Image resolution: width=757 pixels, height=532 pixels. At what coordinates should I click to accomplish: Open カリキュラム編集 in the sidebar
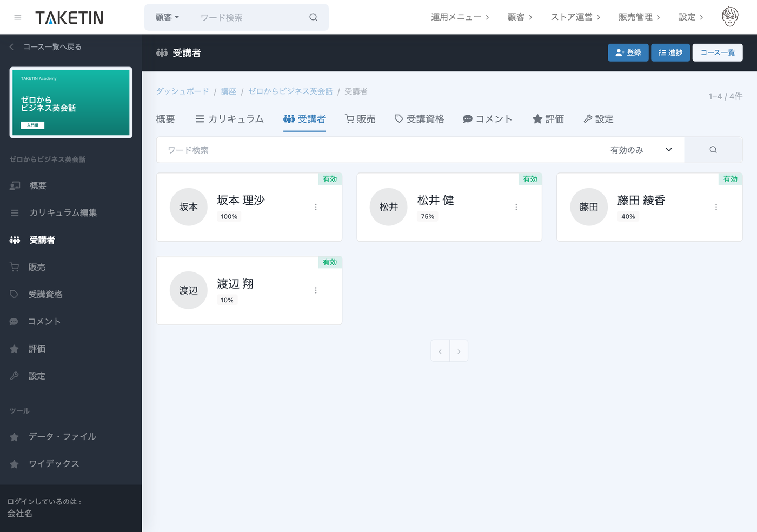tap(54, 212)
